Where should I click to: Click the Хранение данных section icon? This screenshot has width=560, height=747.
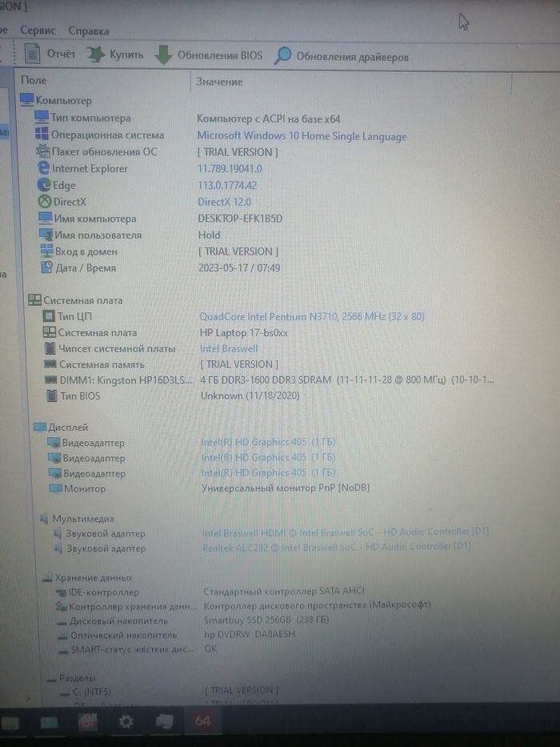pyautogui.click(x=47, y=578)
